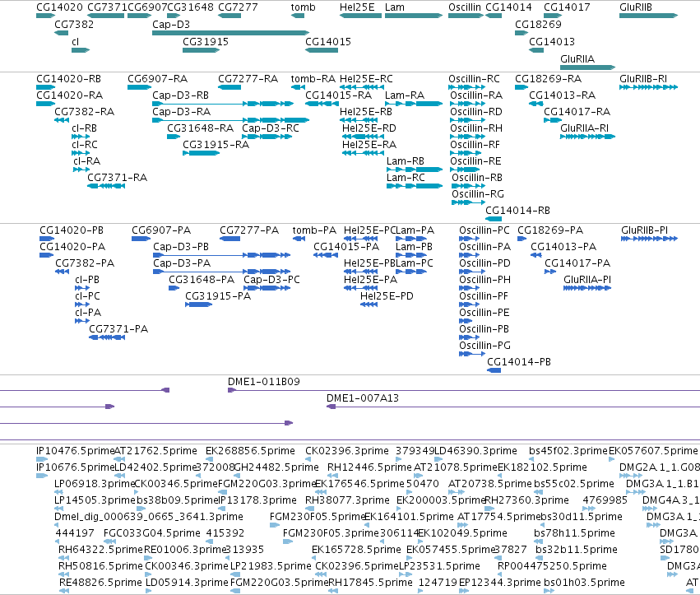Click EST EP12344.3prime
This screenshot has height=595, width=700.
500,583
